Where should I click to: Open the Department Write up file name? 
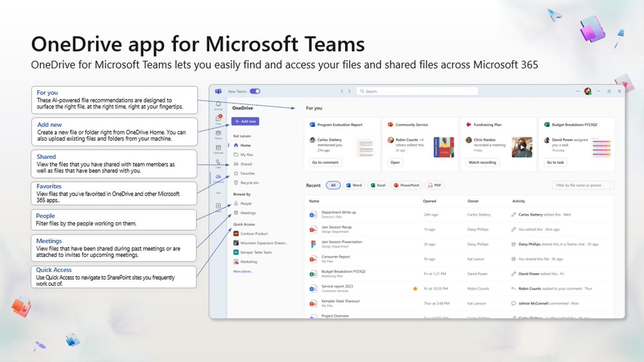(339, 212)
